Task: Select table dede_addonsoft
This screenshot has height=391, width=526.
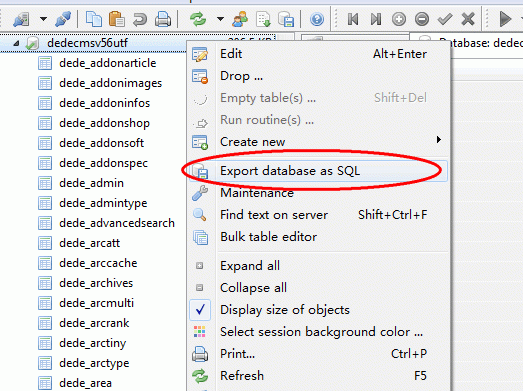Action: click(x=101, y=143)
